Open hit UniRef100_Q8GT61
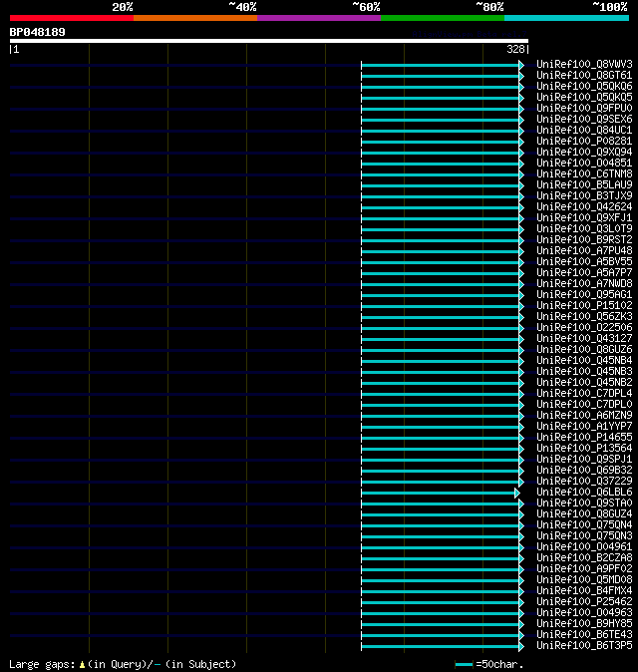The height and width of the screenshot is (672, 638). (584, 76)
